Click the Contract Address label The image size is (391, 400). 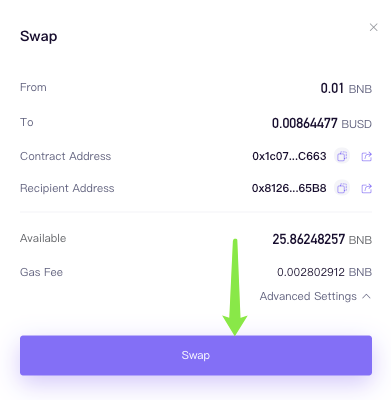(x=65, y=156)
